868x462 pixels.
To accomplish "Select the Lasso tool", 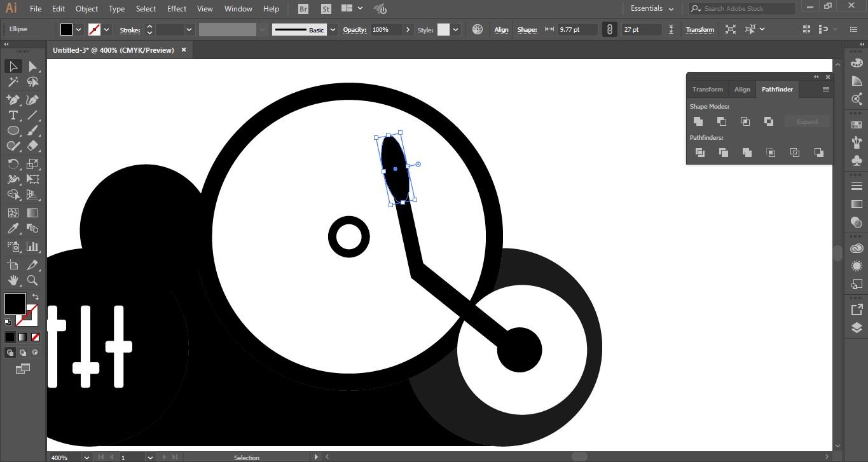I will (x=32, y=82).
